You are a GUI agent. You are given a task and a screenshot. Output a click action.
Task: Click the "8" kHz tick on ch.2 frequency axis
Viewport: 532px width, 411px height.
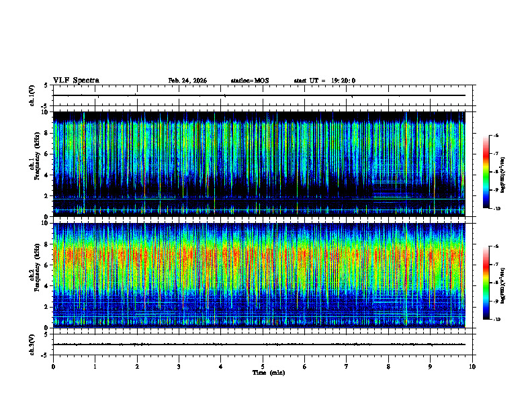click(x=47, y=244)
